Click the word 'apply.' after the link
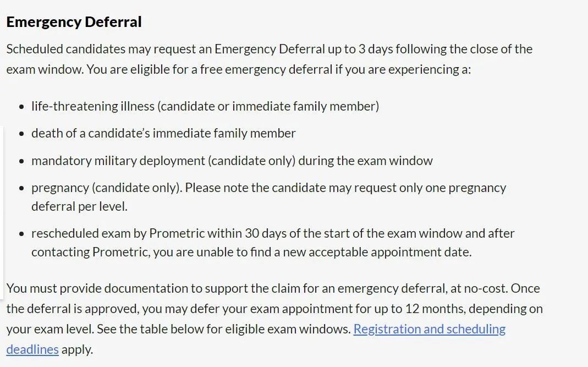The image size is (588, 367). click(x=77, y=350)
